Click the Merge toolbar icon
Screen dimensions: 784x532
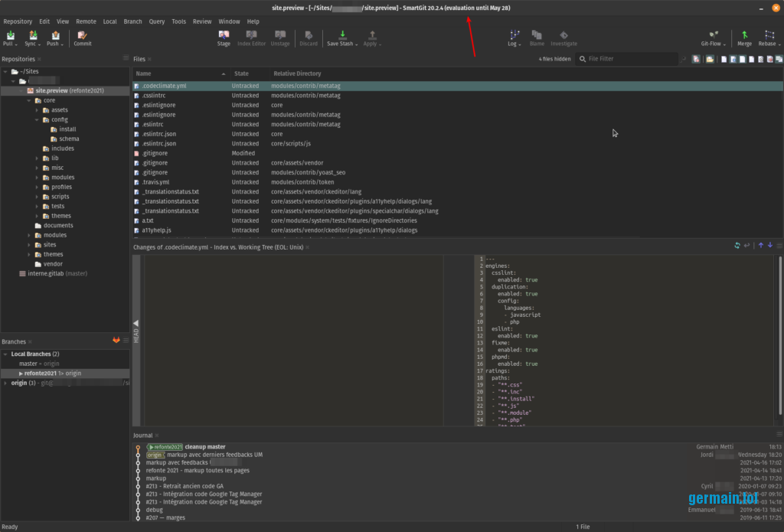[x=744, y=36]
